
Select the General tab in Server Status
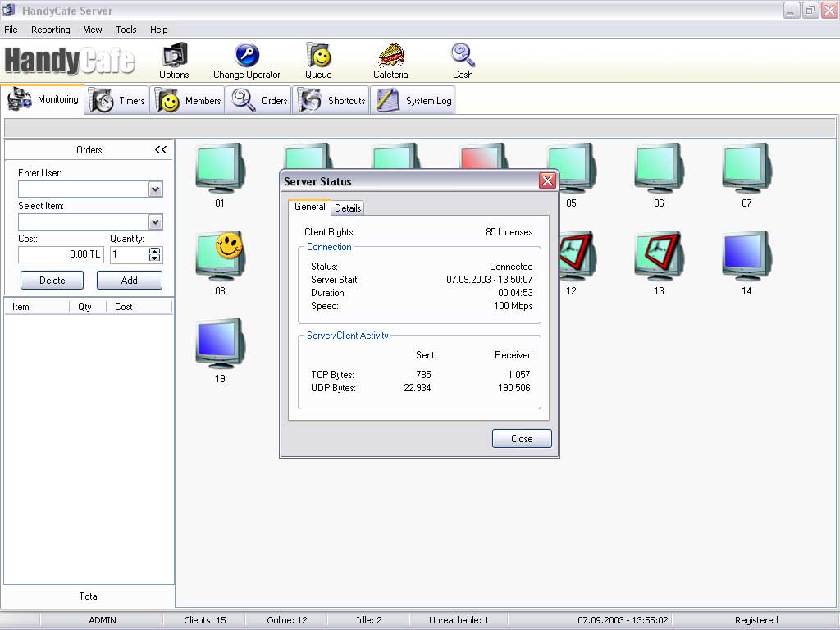click(309, 207)
